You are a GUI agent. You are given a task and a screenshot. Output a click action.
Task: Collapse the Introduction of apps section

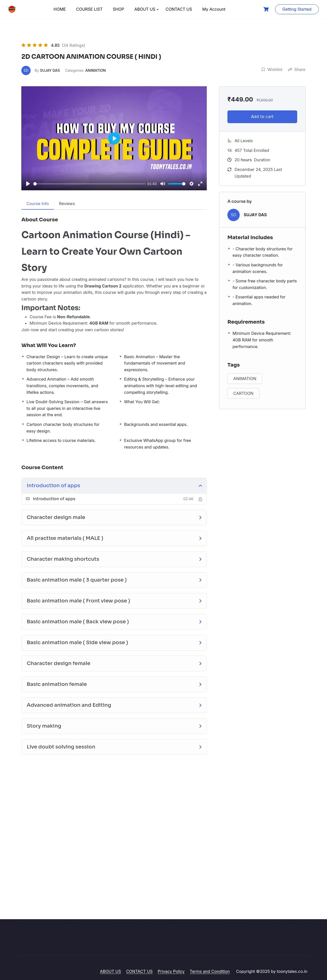[x=200, y=485]
